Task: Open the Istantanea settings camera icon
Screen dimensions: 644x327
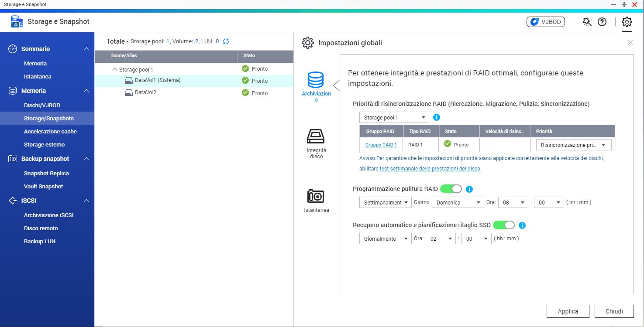Action: click(x=316, y=196)
